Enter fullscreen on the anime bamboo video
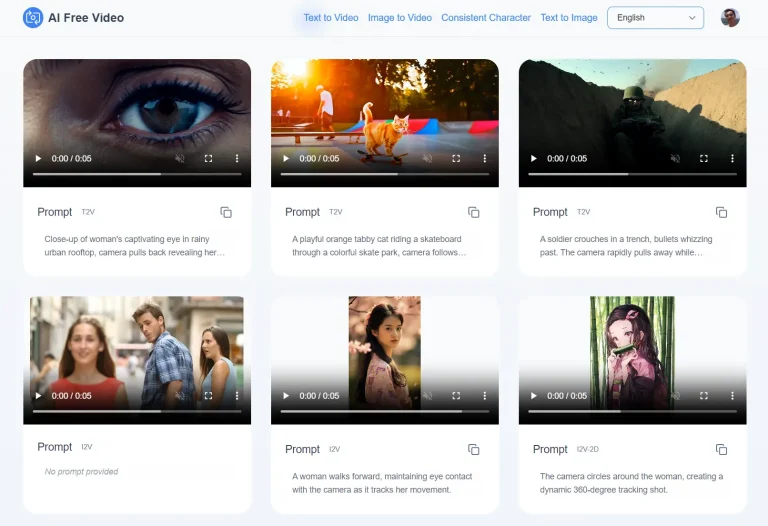The height and width of the screenshot is (526, 768). (704, 395)
